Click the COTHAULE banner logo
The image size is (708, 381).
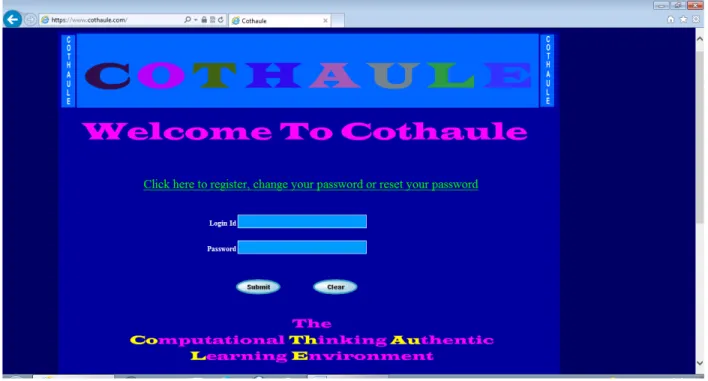coord(308,71)
